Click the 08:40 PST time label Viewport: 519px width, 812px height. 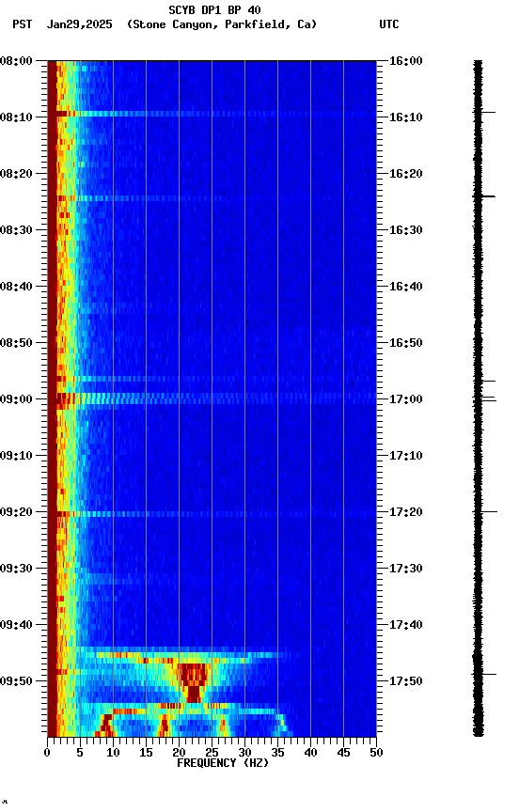[16, 287]
